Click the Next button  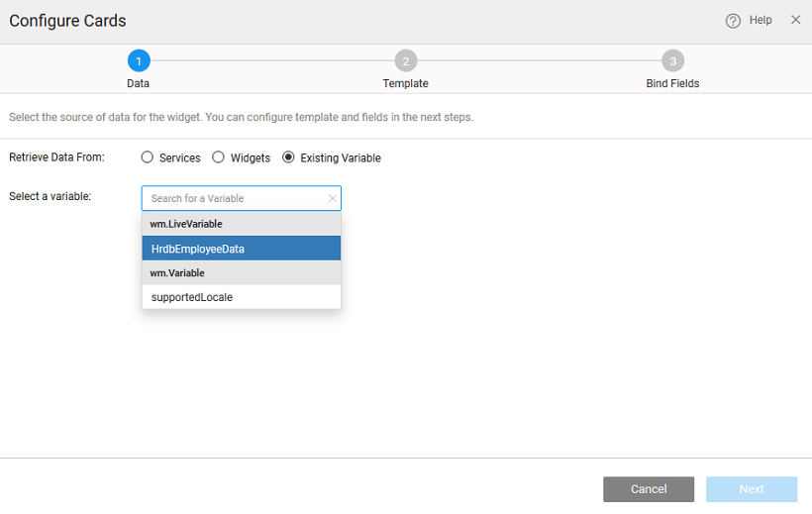point(751,489)
